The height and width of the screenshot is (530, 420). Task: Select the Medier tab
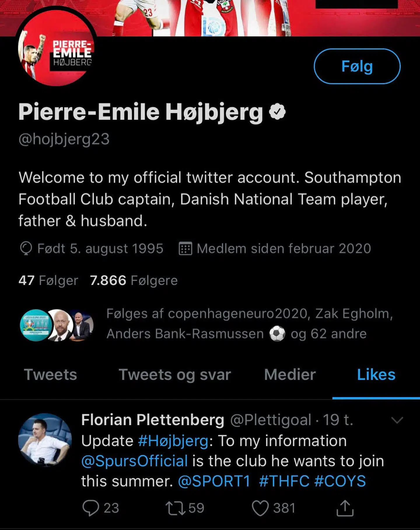[290, 375]
